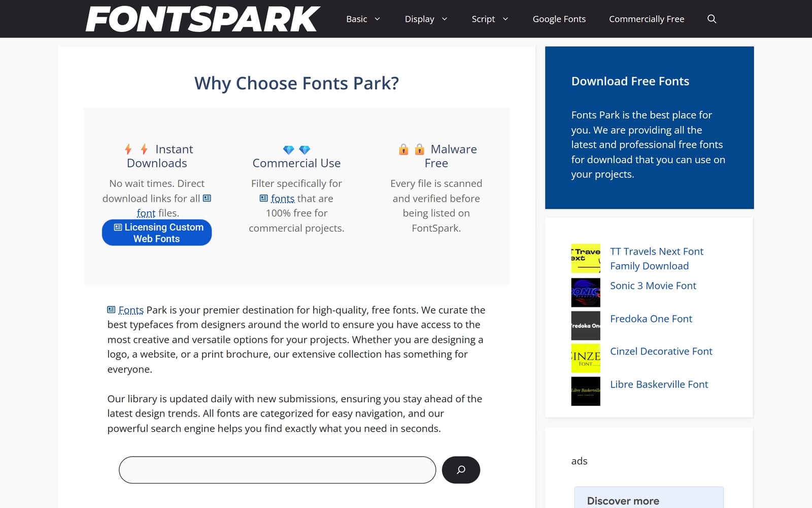Screen dimensions: 812x508
Task: Expand the Display menu chevron
Action: (x=445, y=19)
